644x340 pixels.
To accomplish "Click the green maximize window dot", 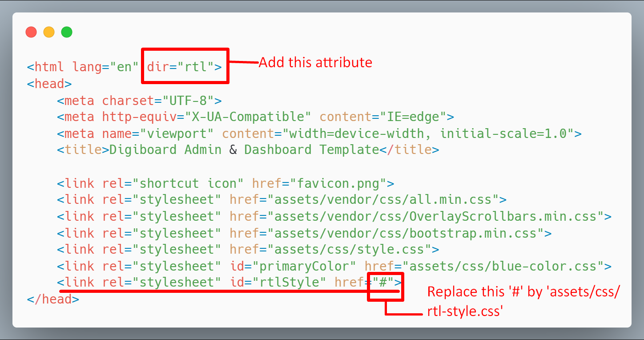I will (67, 32).
